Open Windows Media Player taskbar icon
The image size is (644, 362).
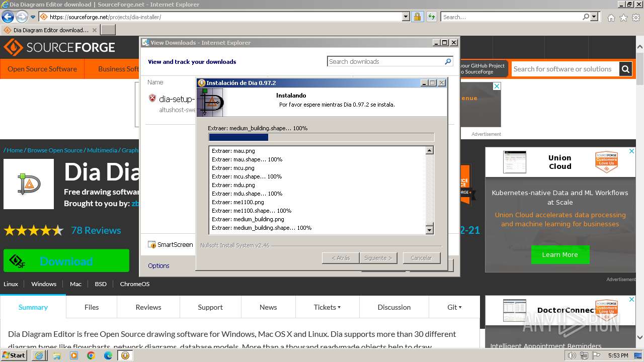tap(73, 355)
